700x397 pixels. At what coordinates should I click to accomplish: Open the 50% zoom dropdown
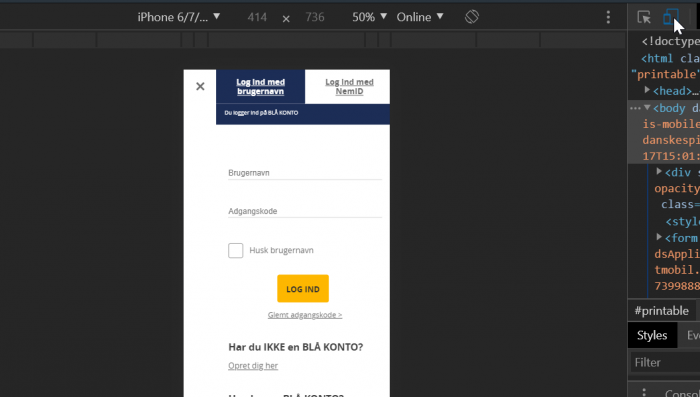369,17
